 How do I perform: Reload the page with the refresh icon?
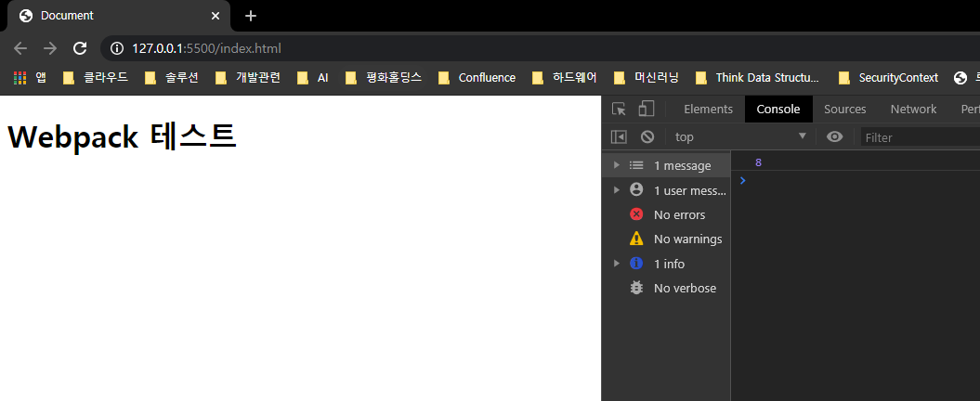(80, 48)
